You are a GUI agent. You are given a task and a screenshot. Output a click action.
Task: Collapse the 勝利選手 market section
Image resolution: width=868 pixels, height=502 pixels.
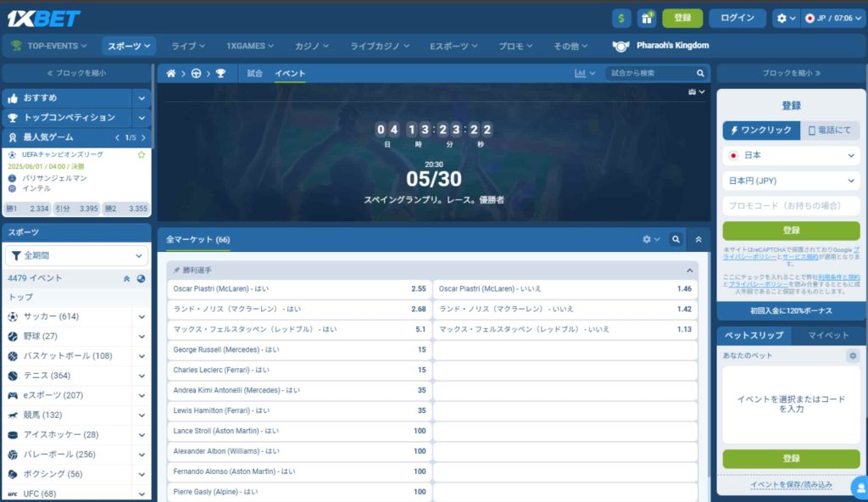tap(690, 271)
